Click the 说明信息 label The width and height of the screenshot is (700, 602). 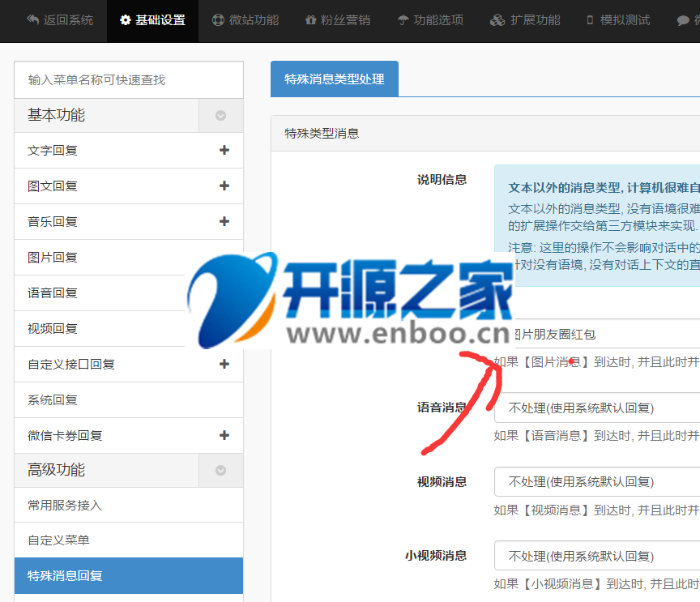tap(442, 180)
